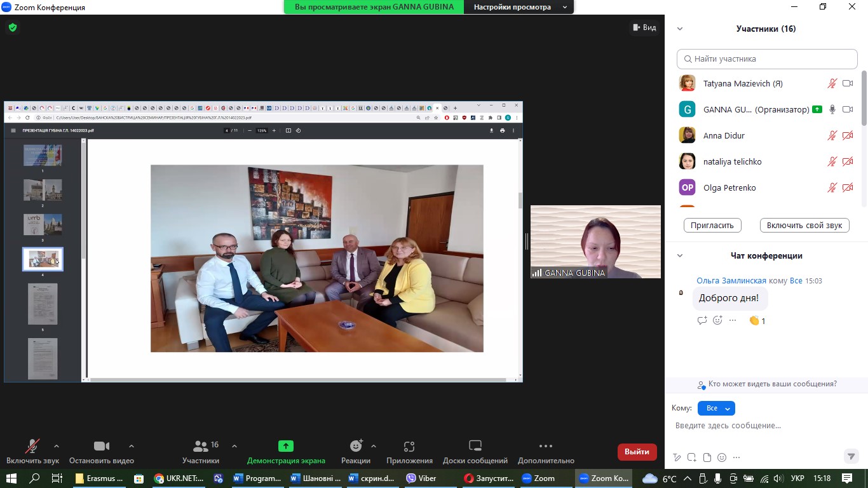Open the More ellipsis in toolbar
The height and width of the screenshot is (488, 868).
coord(545,447)
